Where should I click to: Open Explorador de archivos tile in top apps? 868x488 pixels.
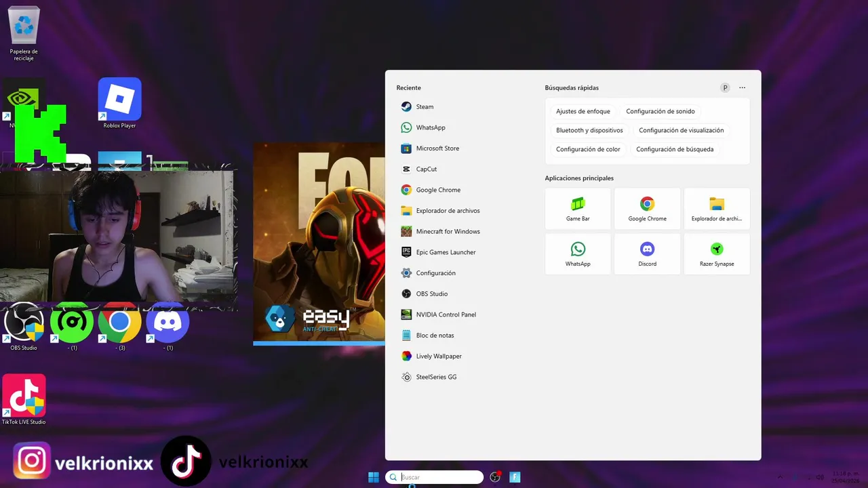click(x=717, y=209)
